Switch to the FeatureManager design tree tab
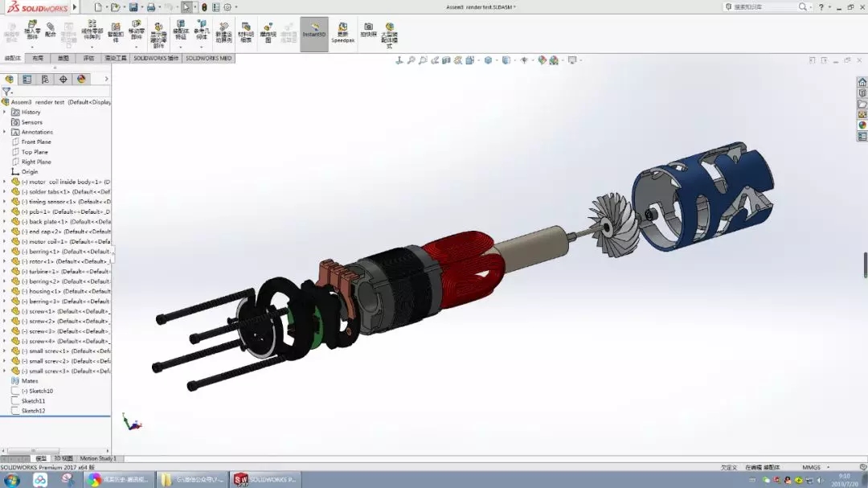868x488 pixels. tap(10, 80)
